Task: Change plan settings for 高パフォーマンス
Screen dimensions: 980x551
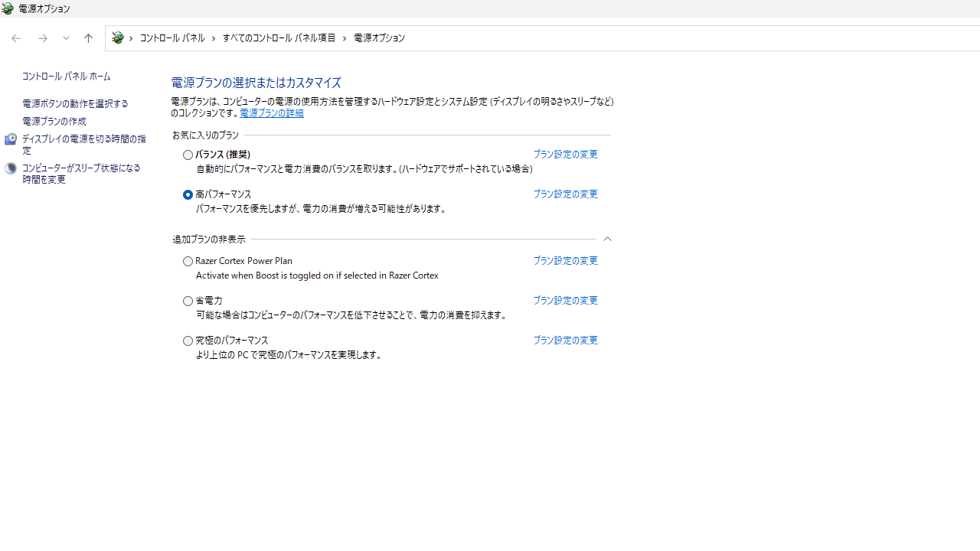Action: pyautogui.click(x=565, y=194)
